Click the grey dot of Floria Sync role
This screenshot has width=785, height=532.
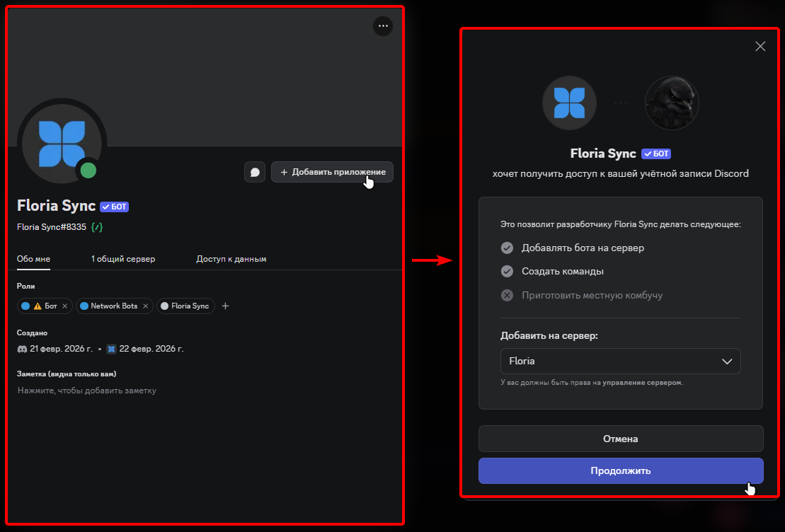(x=164, y=306)
